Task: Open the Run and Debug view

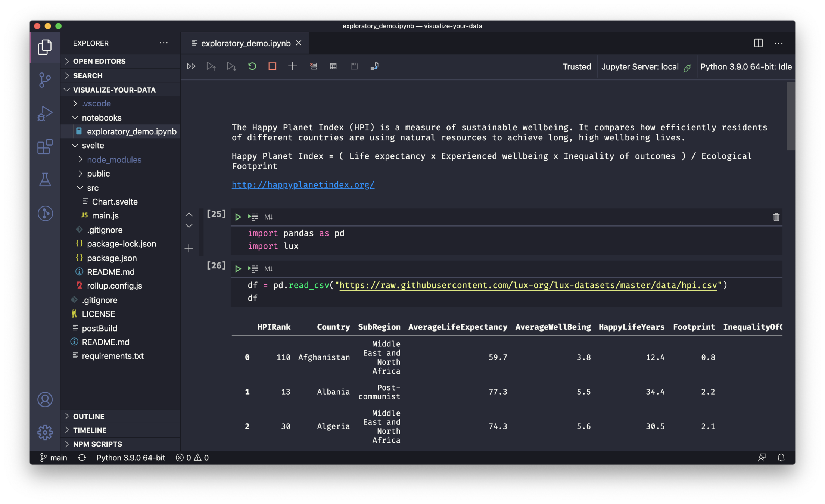Action: pyautogui.click(x=45, y=113)
